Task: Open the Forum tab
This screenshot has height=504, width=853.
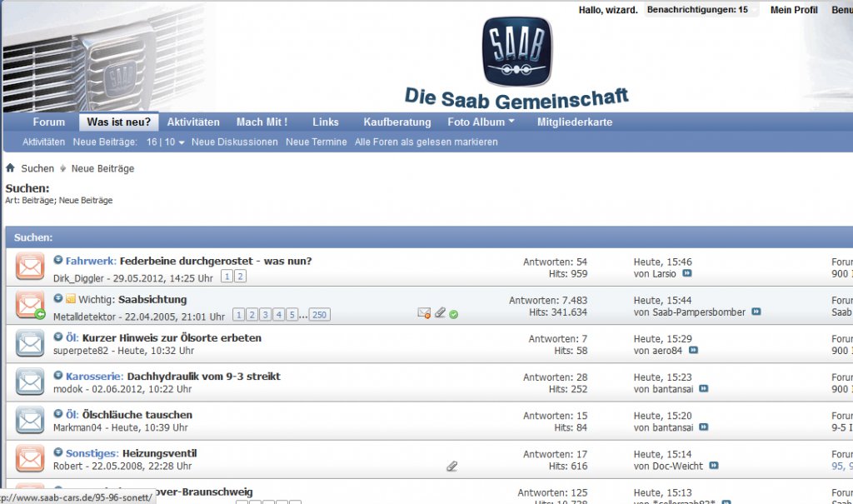Action: coord(48,122)
